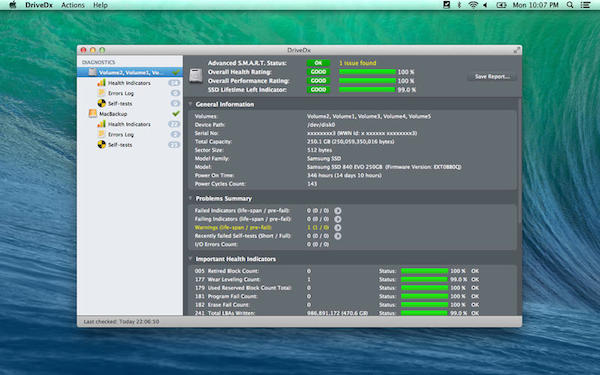
Task: Click count badge on MacBackup Self-tests
Action: coord(174,145)
